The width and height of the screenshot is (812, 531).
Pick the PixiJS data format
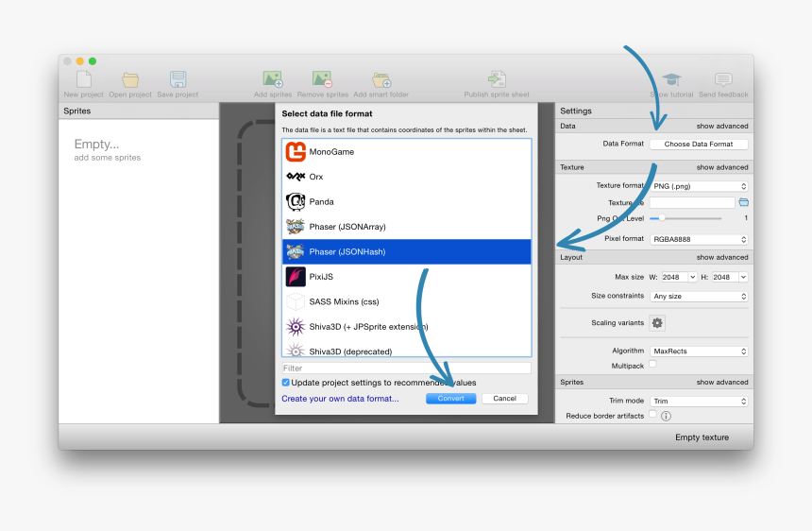(407, 277)
